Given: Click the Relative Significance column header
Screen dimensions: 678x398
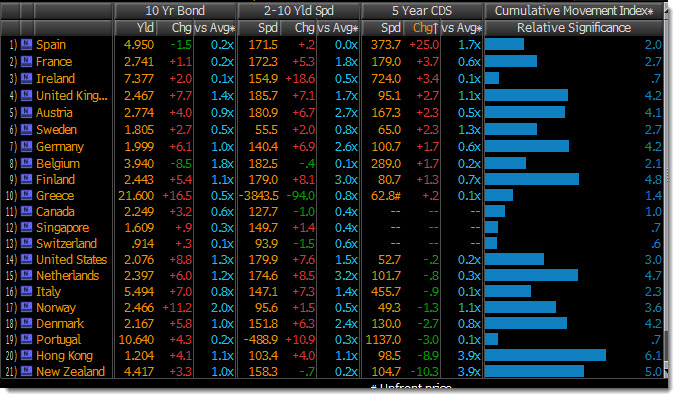Looking at the screenshot, I should point(574,28).
